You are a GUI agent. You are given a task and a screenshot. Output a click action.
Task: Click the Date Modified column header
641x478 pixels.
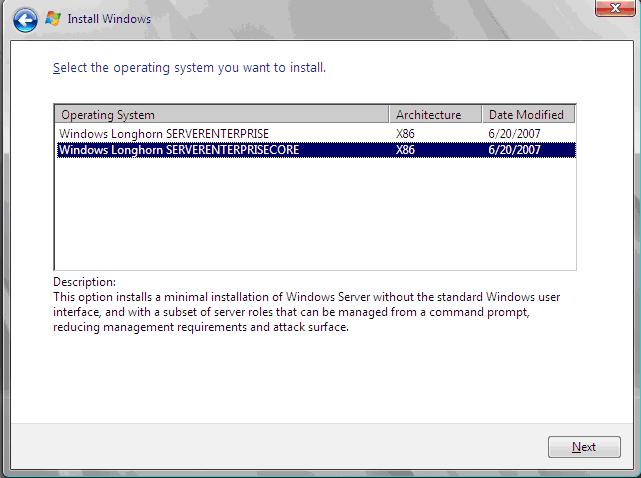click(x=527, y=114)
